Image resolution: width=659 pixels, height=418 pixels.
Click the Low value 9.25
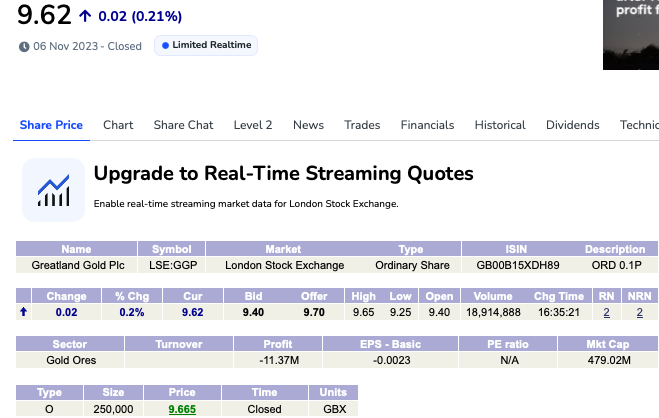[401, 313]
